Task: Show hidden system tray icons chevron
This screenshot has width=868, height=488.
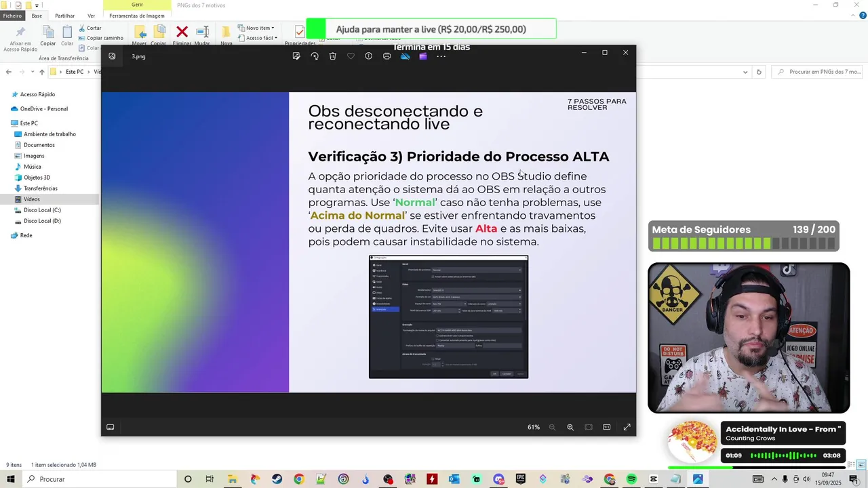Action: tap(774, 479)
